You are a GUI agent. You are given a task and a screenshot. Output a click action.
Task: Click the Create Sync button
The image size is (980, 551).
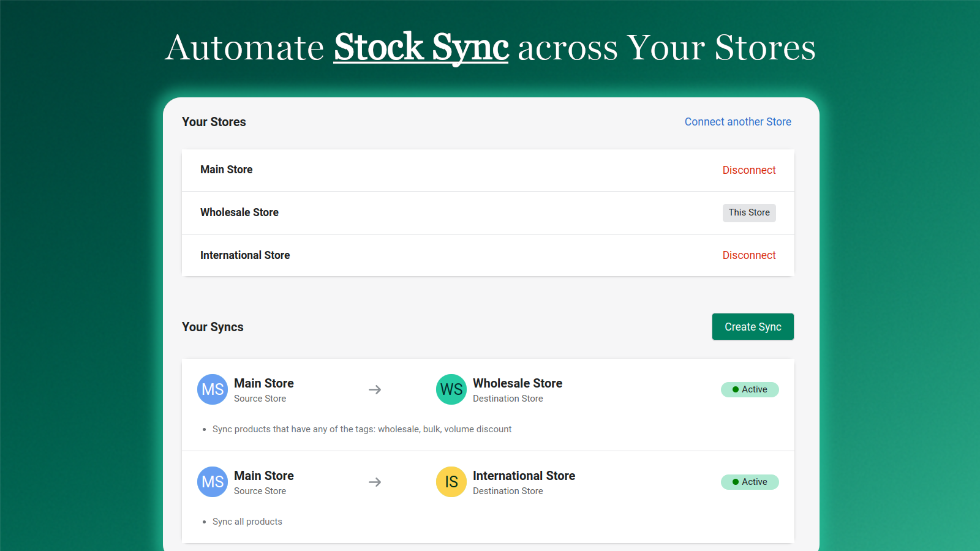753,326
